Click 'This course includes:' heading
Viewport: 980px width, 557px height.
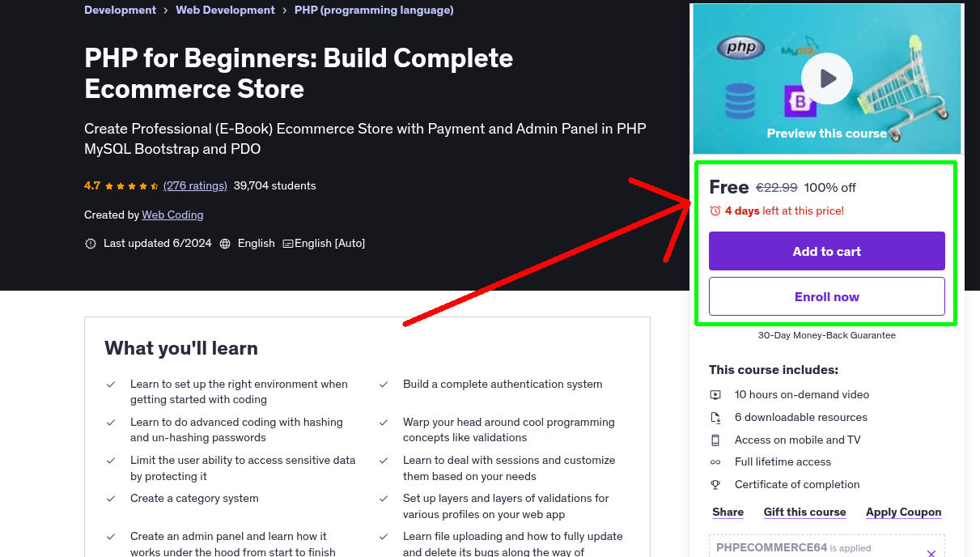pos(774,370)
